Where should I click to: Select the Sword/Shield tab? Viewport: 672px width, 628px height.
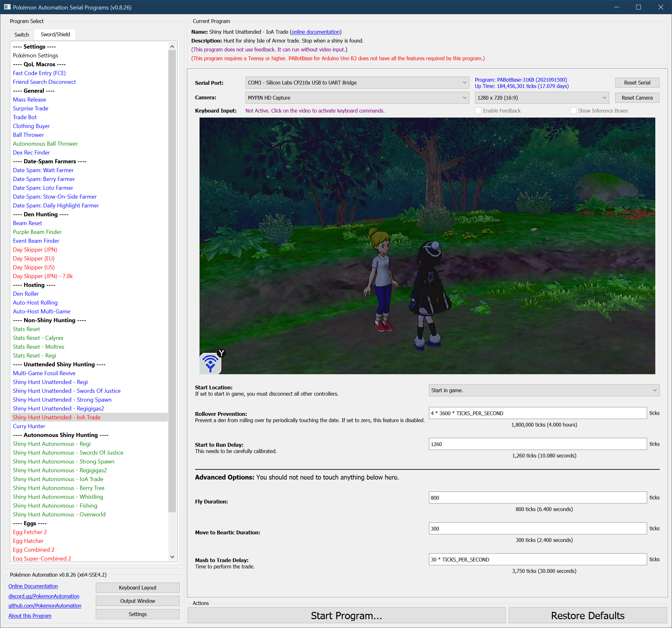(55, 34)
